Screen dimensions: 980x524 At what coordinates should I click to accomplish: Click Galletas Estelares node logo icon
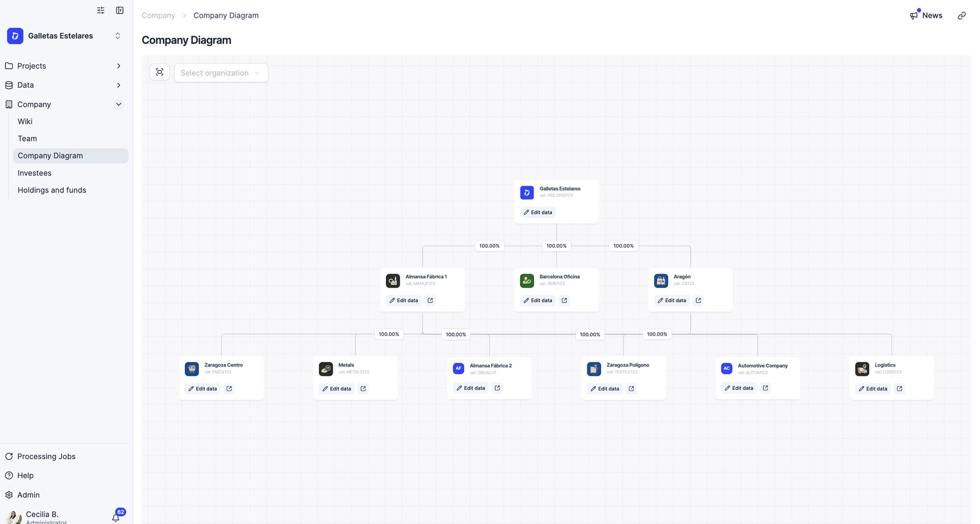(x=527, y=192)
